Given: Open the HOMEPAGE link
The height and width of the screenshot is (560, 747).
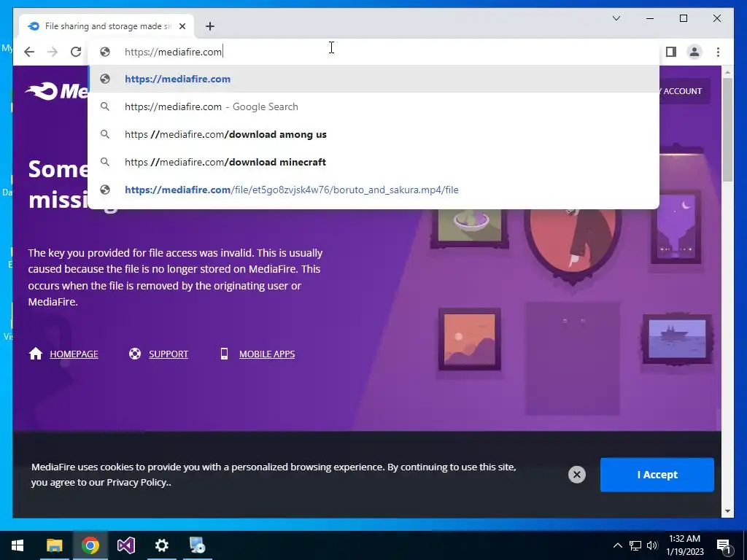Looking at the screenshot, I should 74,354.
